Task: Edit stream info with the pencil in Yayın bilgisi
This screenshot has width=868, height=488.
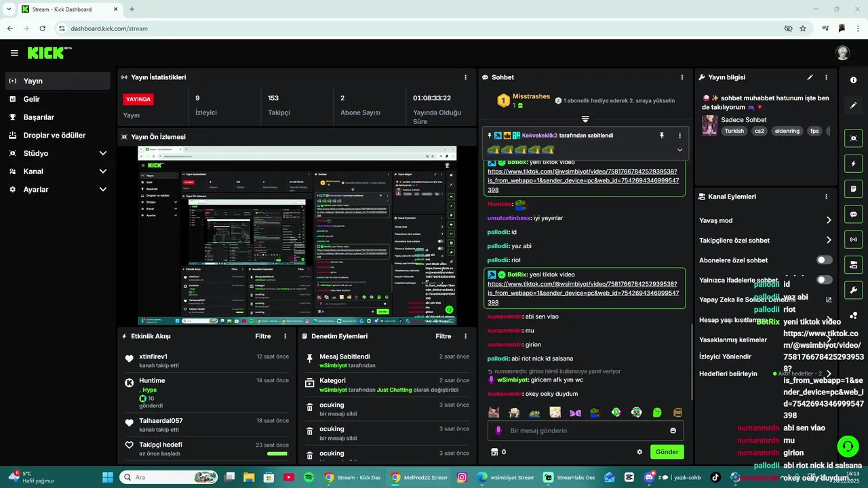Action: coord(810,77)
